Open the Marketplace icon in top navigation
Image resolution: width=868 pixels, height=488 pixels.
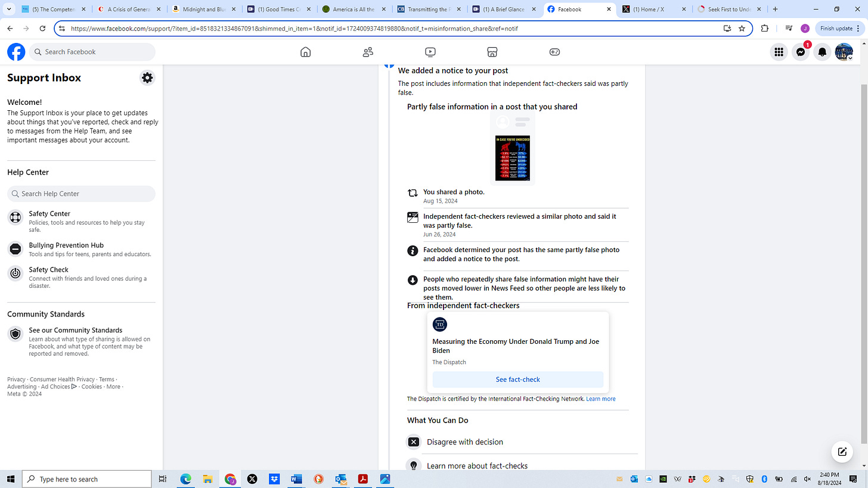coord(492,52)
